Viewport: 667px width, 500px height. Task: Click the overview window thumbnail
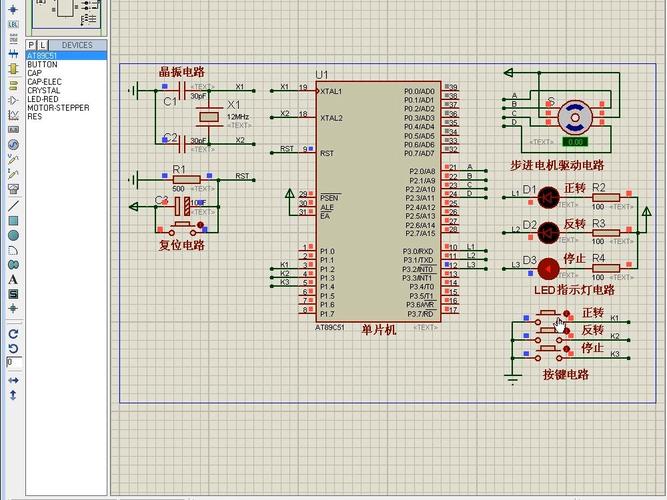click(67, 16)
